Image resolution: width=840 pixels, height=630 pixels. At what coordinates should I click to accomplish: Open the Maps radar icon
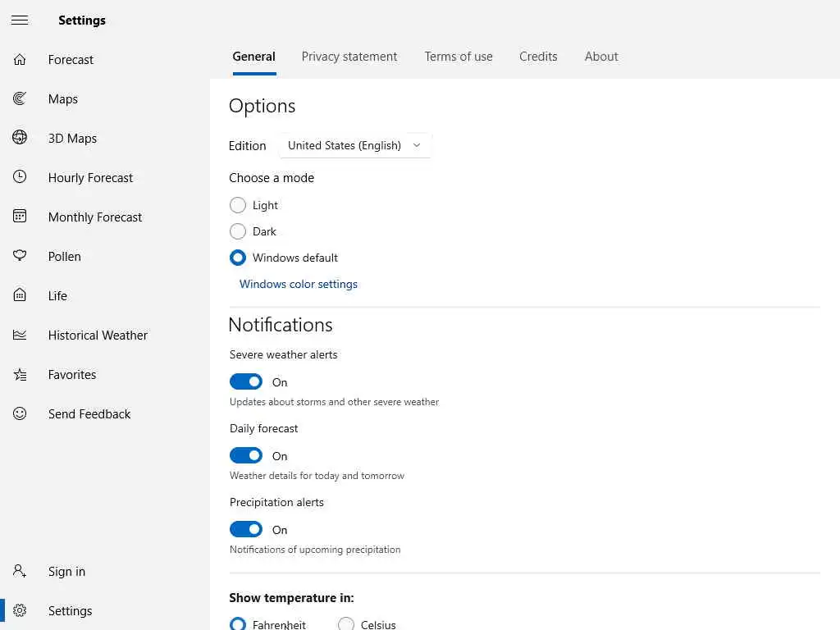point(20,99)
